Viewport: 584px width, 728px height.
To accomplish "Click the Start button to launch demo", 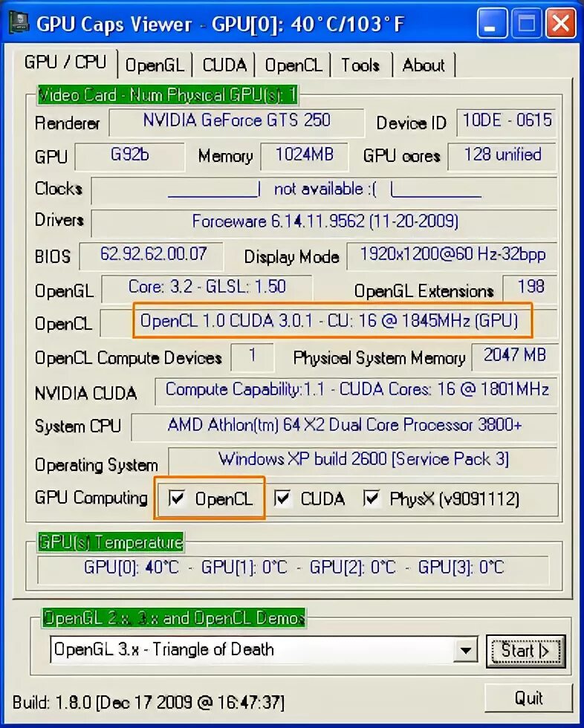I will (x=525, y=651).
